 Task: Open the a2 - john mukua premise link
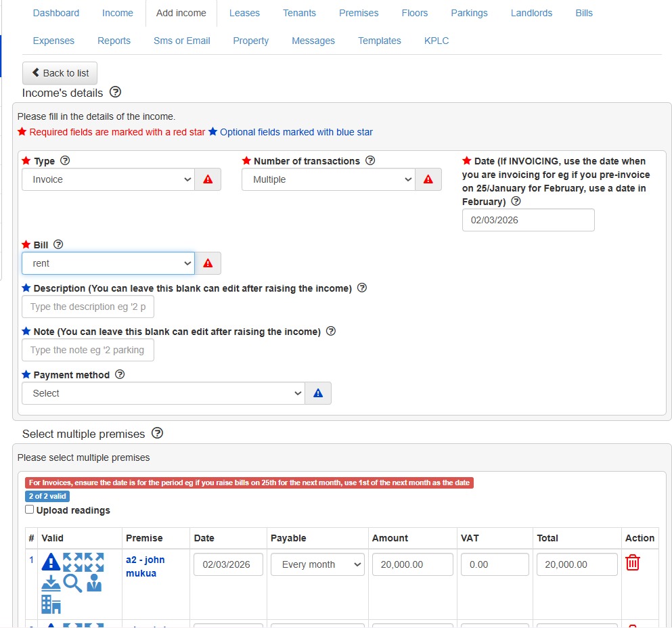[x=145, y=566]
